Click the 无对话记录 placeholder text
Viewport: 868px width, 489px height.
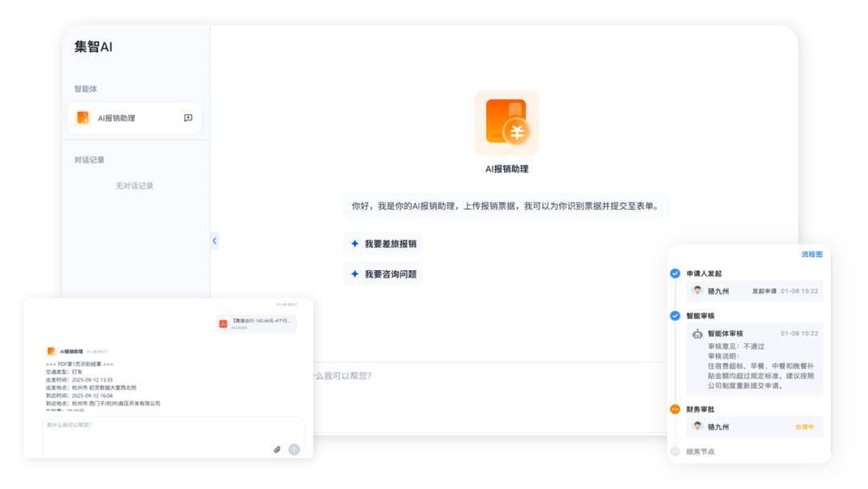(x=134, y=186)
